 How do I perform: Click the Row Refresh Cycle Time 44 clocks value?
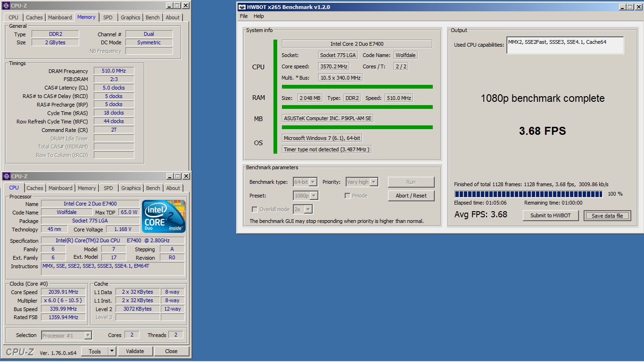coord(114,121)
